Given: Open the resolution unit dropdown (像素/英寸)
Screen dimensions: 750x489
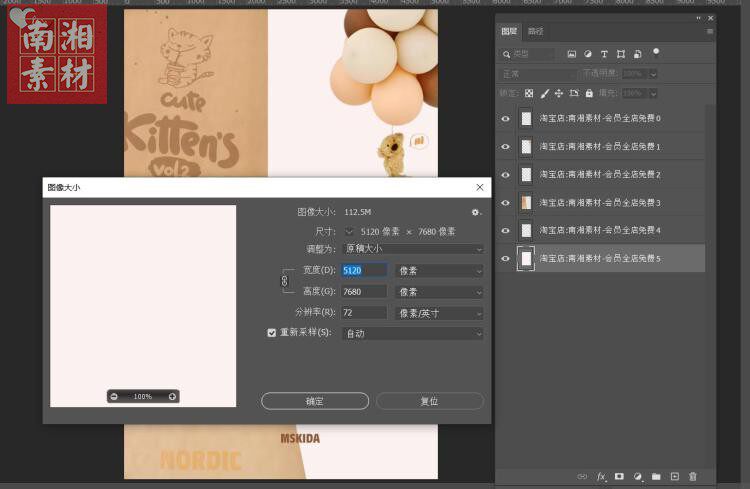Looking at the screenshot, I should (x=439, y=313).
